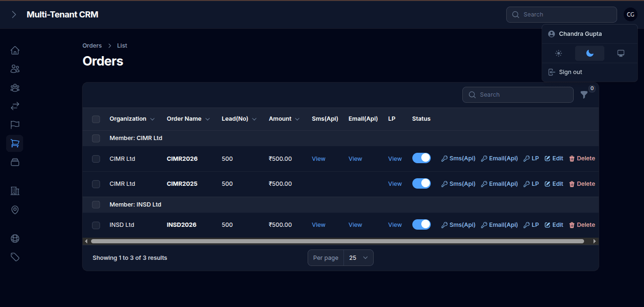
Task: Delete the CIMR2026 order
Action: pos(582,158)
